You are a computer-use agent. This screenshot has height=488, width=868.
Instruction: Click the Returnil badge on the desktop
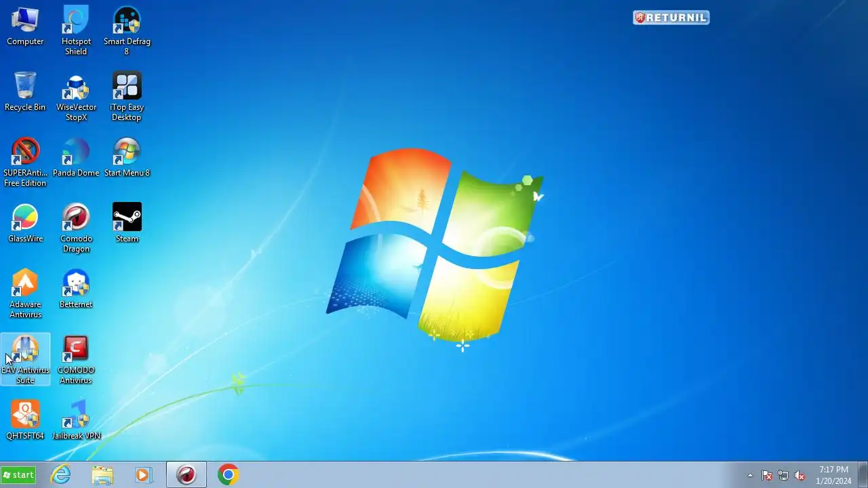coord(671,18)
